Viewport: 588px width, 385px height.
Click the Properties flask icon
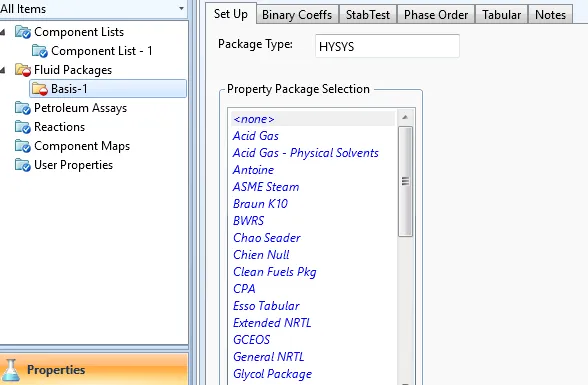pyautogui.click(x=10, y=370)
